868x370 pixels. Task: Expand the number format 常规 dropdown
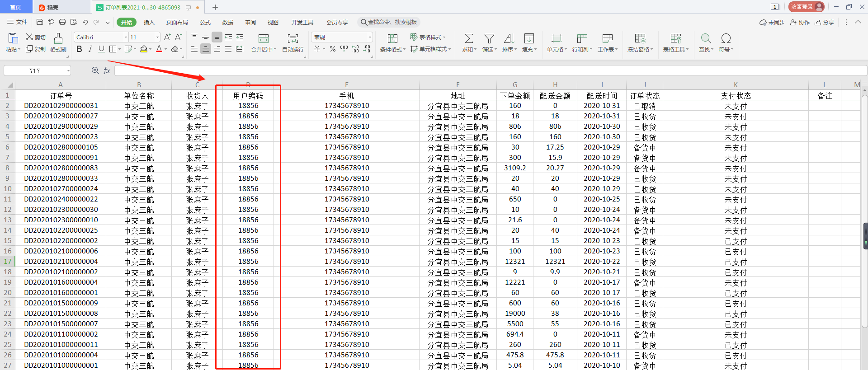[x=369, y=37]
